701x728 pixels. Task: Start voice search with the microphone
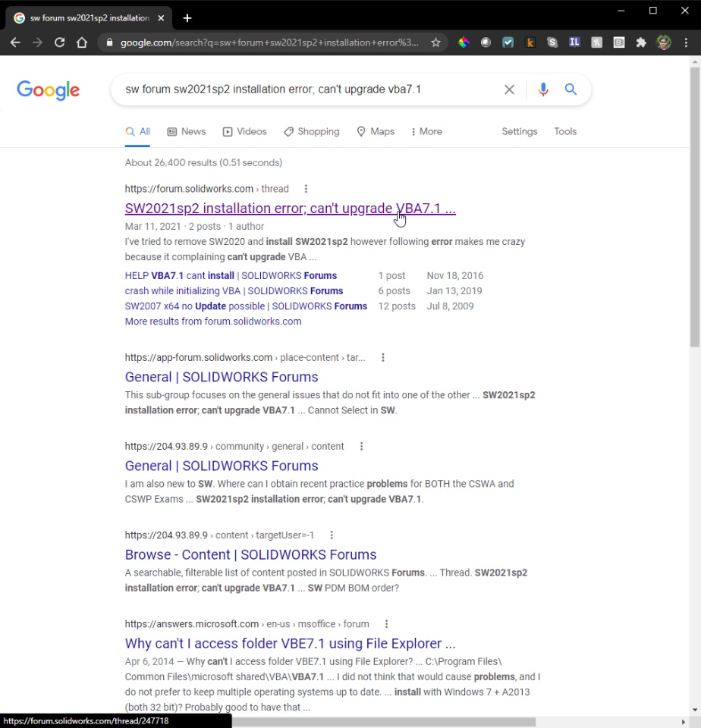(x=543, y=89)
